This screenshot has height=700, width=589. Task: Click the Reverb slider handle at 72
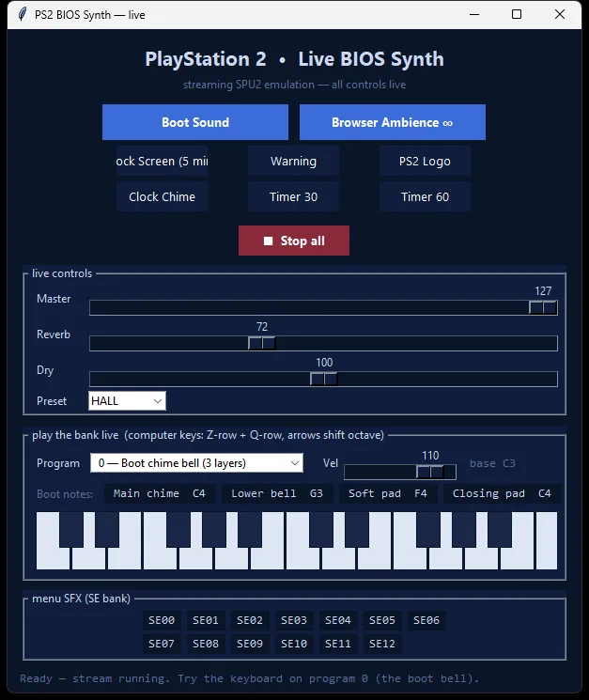(262, 343)
